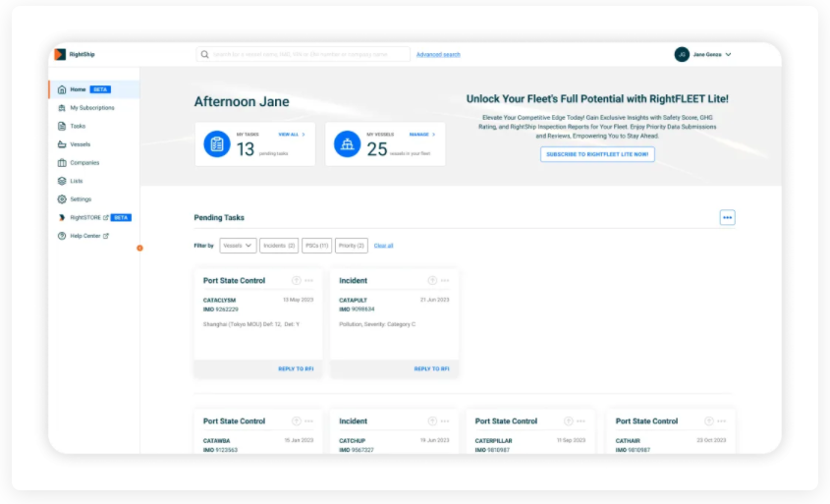Open Lists in the sidebar

(x=77, y=181)
